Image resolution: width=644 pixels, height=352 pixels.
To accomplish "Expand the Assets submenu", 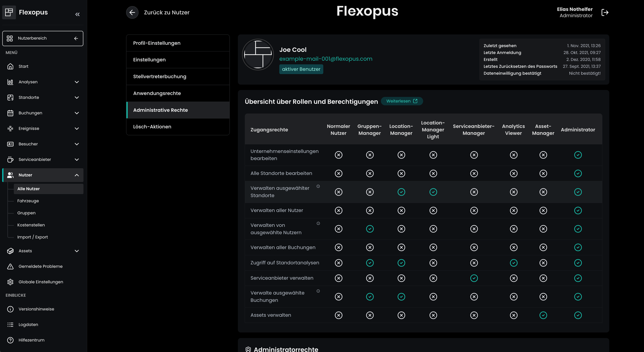I will [77, 251].
